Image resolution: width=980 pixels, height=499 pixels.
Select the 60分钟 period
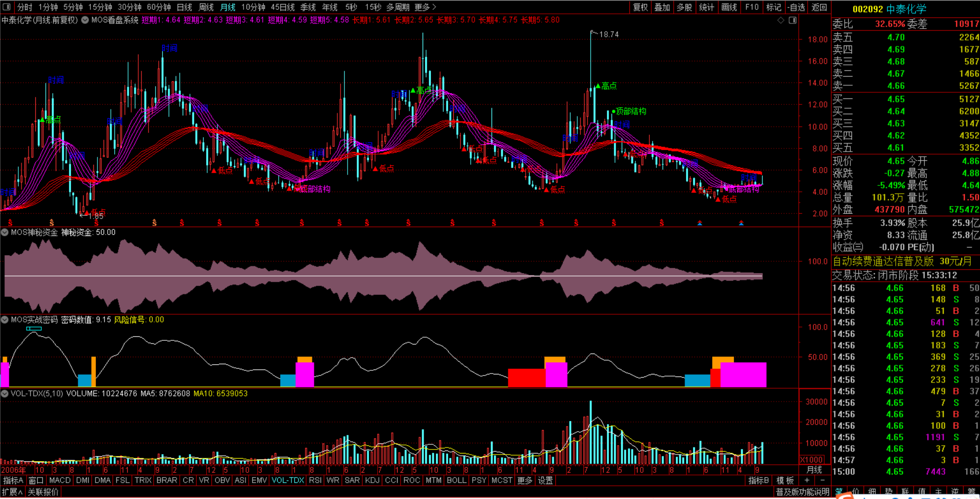point(159,7)
